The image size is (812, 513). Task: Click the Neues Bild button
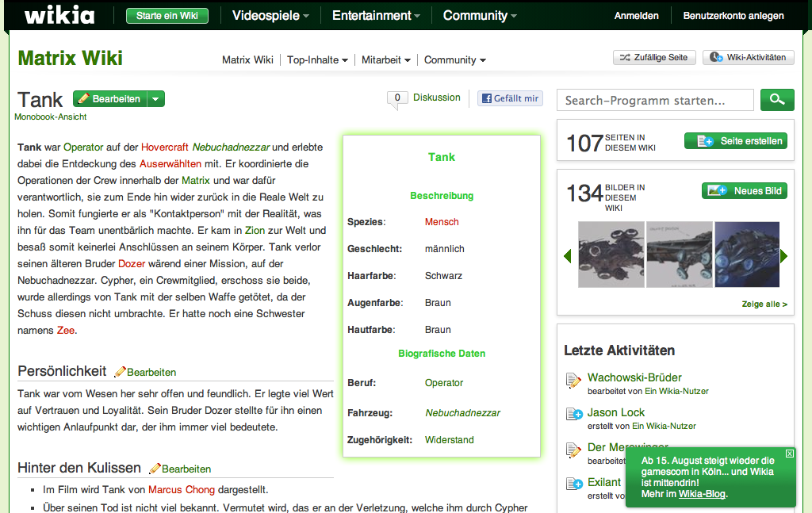(x=744, y=190)
